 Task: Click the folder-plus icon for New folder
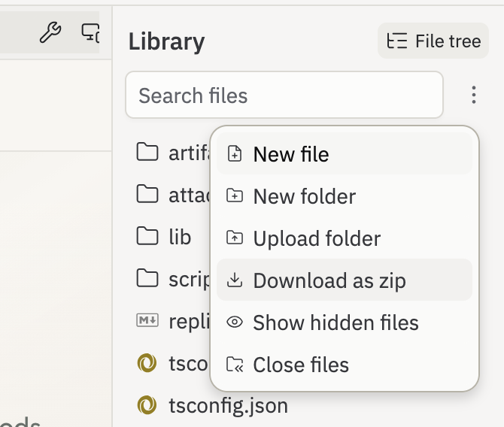pos(235,195)
